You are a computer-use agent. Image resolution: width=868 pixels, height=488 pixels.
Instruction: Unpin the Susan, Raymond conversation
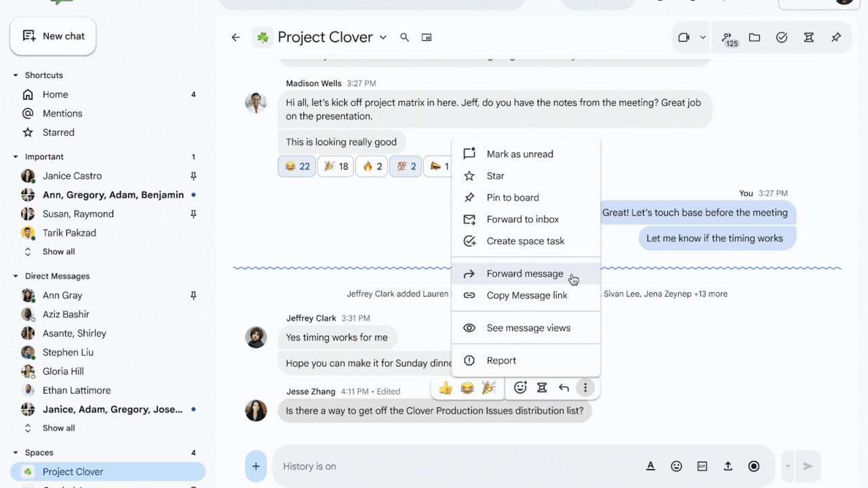point(193,213)
